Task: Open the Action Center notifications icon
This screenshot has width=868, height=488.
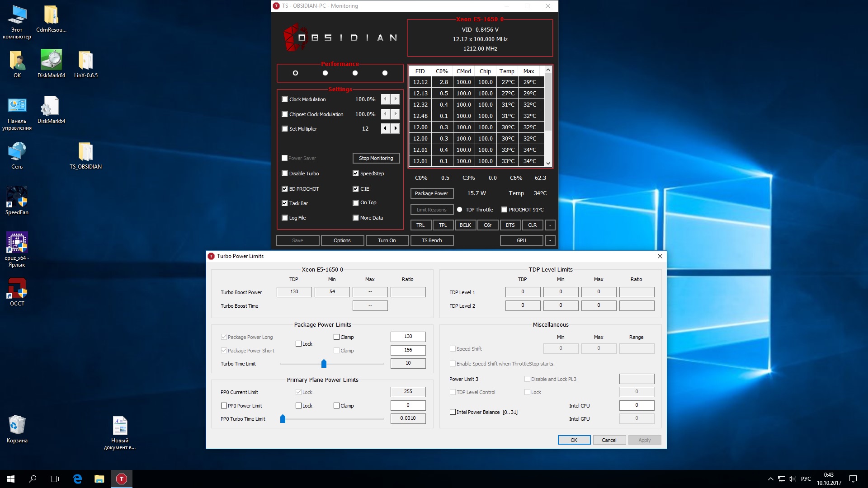Action: (x=853, y=479)
